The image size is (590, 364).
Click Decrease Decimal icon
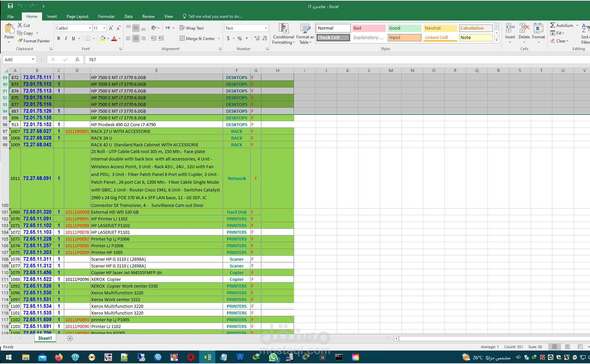click(265, 38)
